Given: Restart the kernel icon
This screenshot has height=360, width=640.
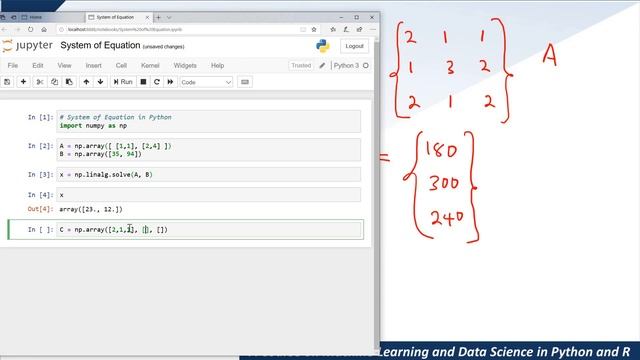Looking at the screenshot, I should tap(157, 82).
